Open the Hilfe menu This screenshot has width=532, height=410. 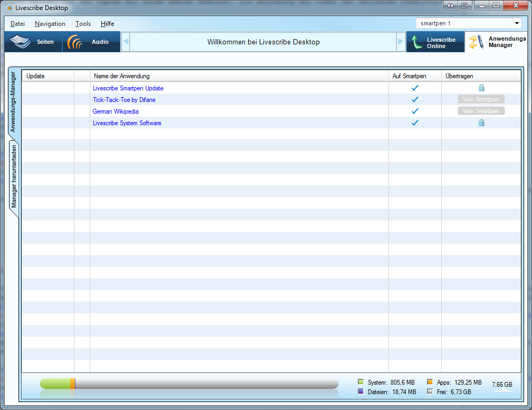tap(107, 24)
